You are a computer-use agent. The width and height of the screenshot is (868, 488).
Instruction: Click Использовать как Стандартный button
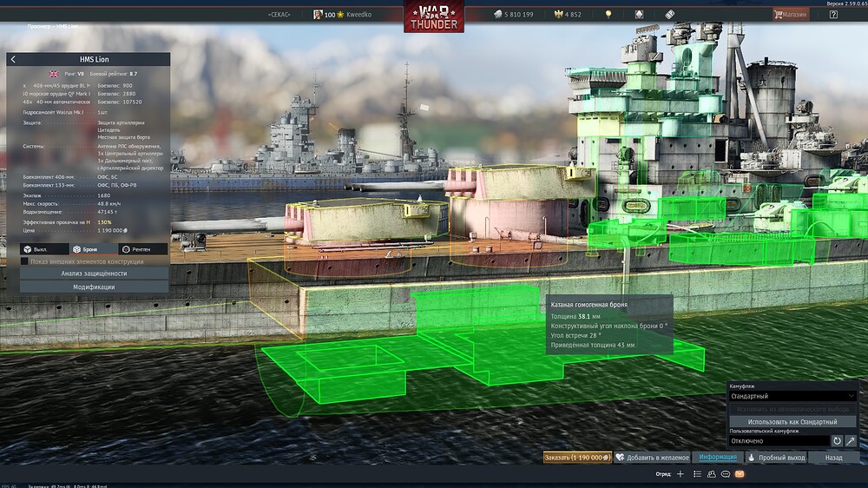click(792, 421)
